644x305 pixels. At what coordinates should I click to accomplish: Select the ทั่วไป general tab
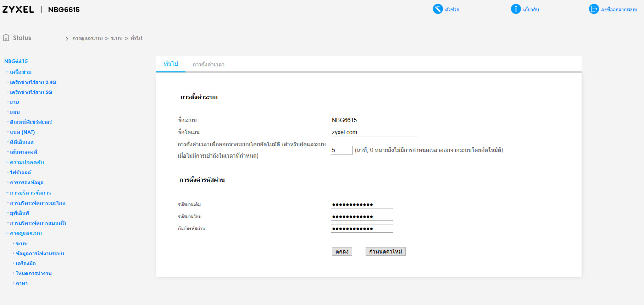[x=171, y=64]
